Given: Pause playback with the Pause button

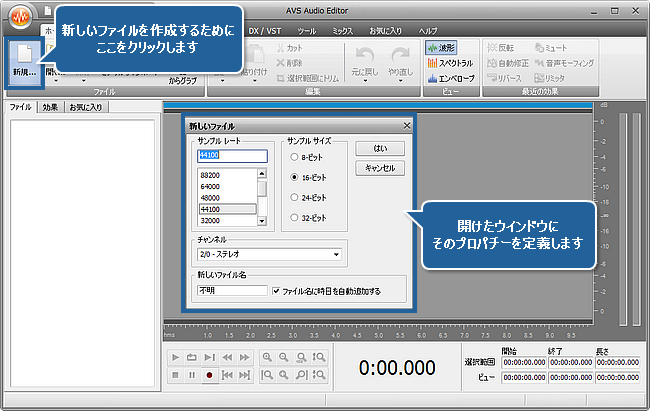Looking at the screenshot, I should click(x=192, y=375).
